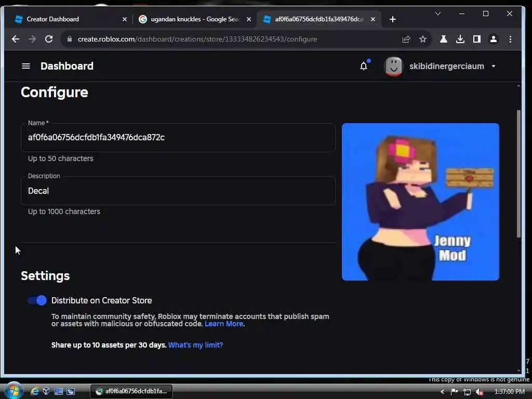Open the VirtualBox cube taskbar icon
532x399 pixels.
46,392
